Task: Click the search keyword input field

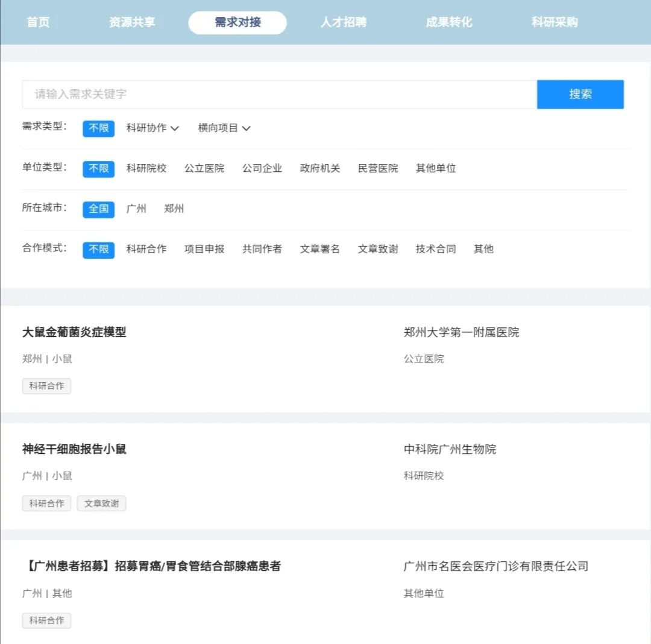Action: point(241,94)
